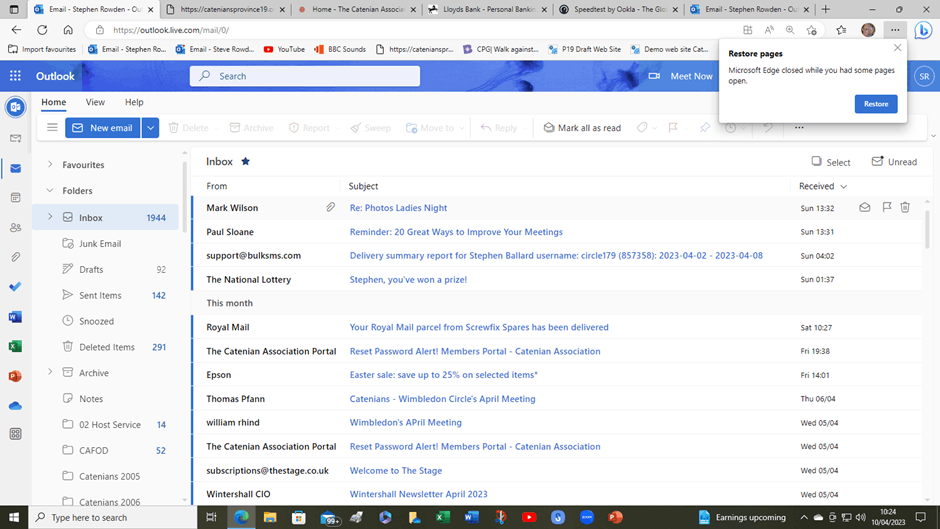Expand the Favourites section
The width and height of the screenshot is (940, 529).
tap(50, 164)
